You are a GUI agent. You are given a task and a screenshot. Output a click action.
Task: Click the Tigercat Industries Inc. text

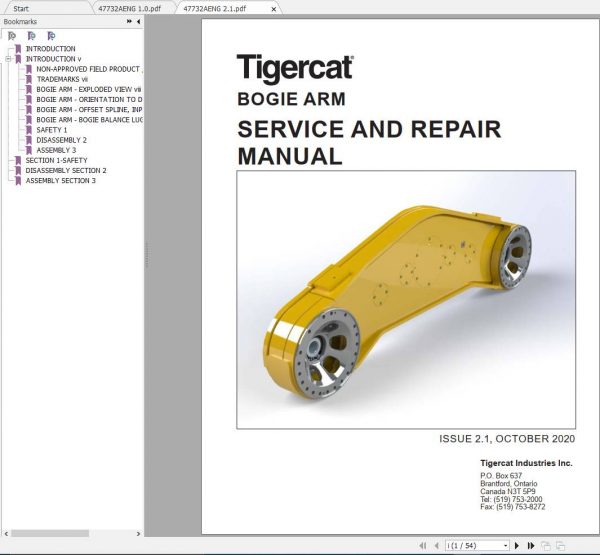[526, 463]
